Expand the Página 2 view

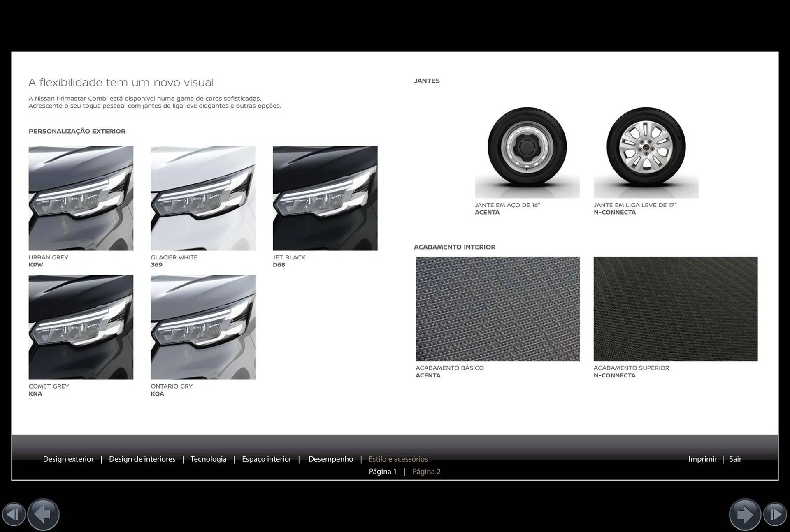click(x=427, y=471)
